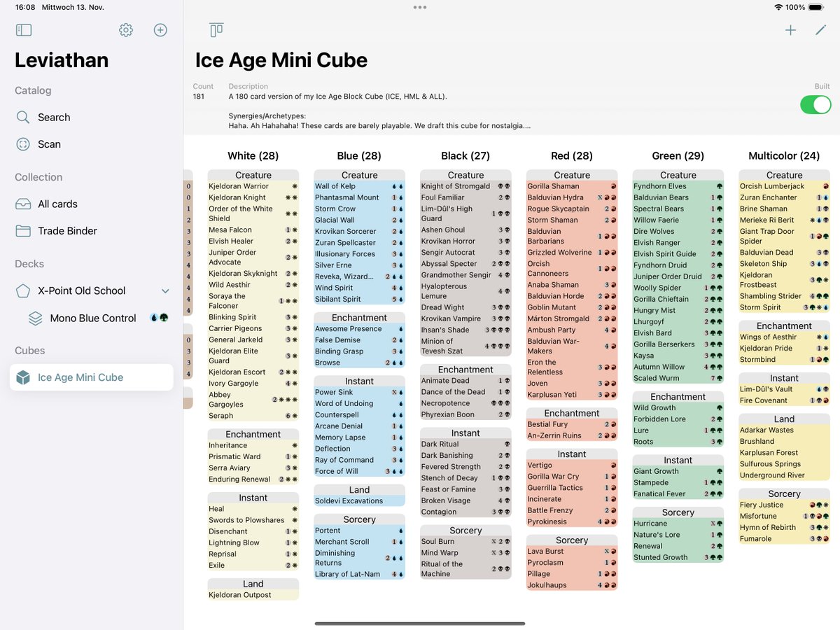Click the White (28) column header
Image resolution: width=840 pixels, height=630 pixels.
point(253,156)
